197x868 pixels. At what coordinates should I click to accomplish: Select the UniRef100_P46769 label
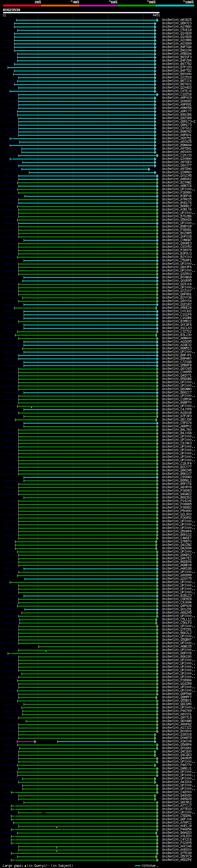coord(176,711)
